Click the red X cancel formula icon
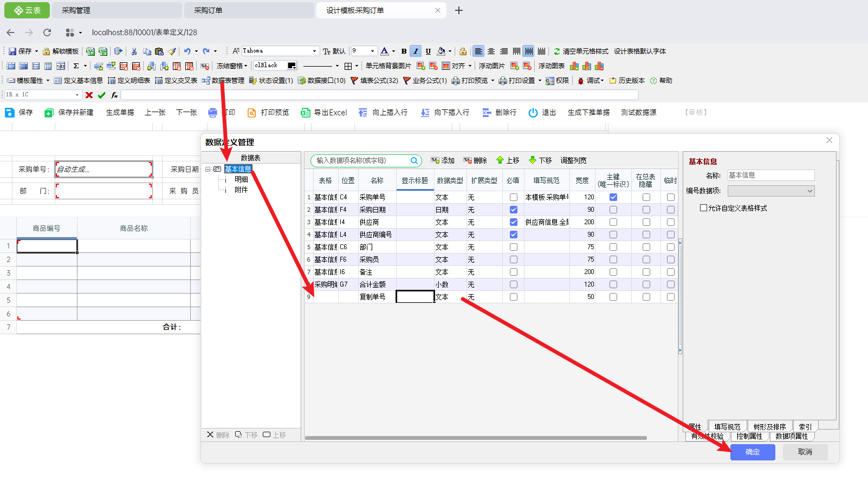Viewport: 868px width, 481px height. pos(89,95)
